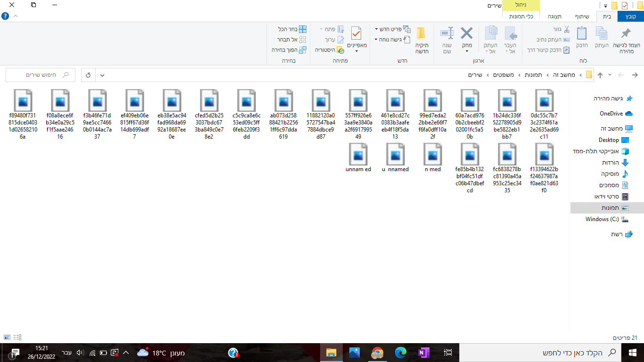This screenshot has width=644, height=362.
Task: Click the Cut (גזור) scissors icon
Action: point(567,29)
